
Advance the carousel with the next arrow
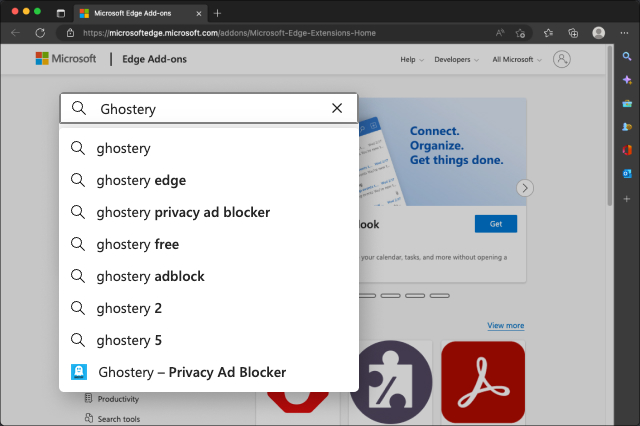(x=525, y=188)
